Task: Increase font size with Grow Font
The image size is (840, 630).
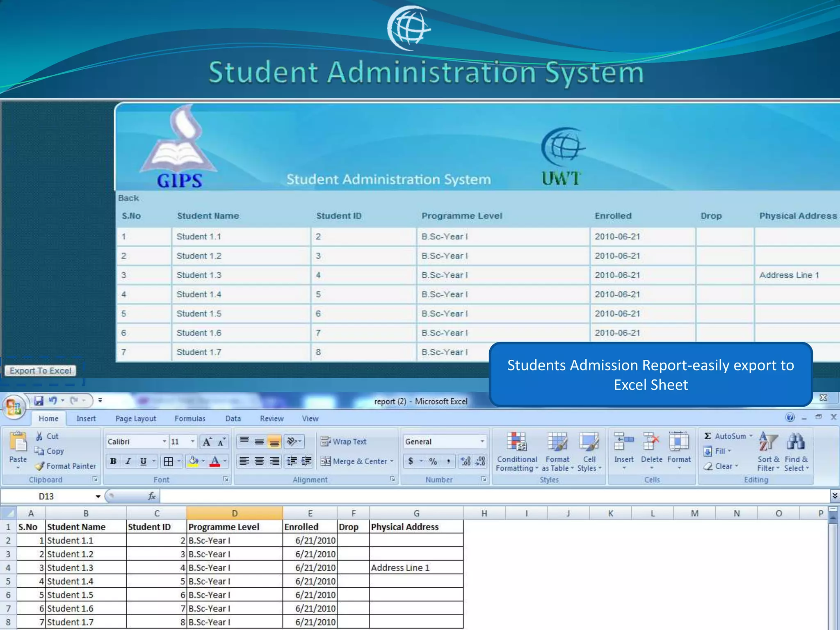Action: 207,442
